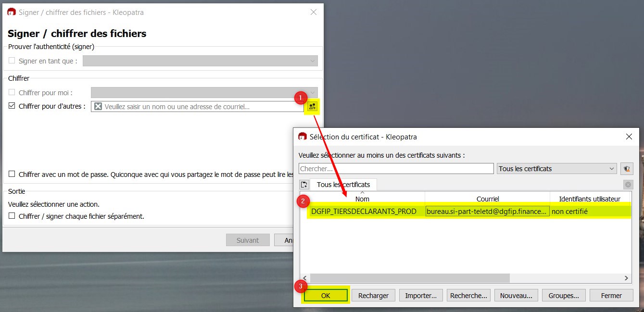Clear the recipient field using X icon
This screenshot has width=644, height=312.
click(x=98, y=107)
